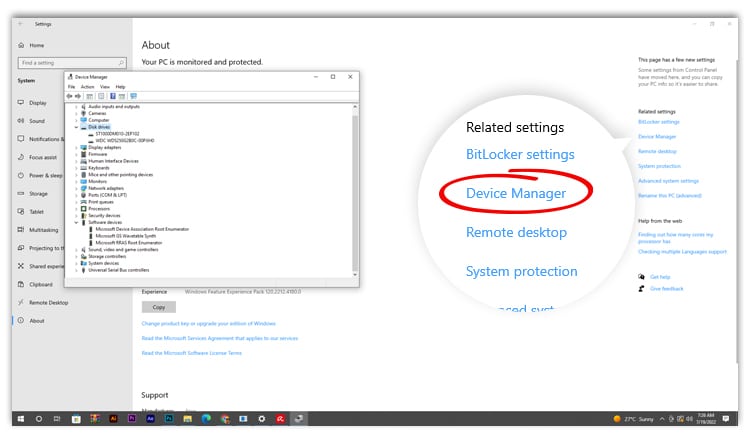Click the Storage icon in sidebar

(x=21, y=193)
